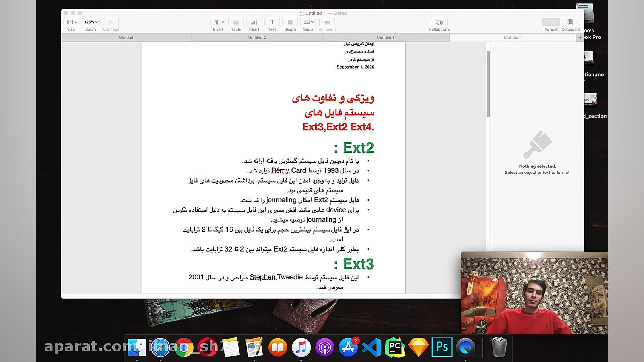The image size is (644, 362).
Task: Add a Chart using the toolbar icon
Action: [x=254, y=22]
